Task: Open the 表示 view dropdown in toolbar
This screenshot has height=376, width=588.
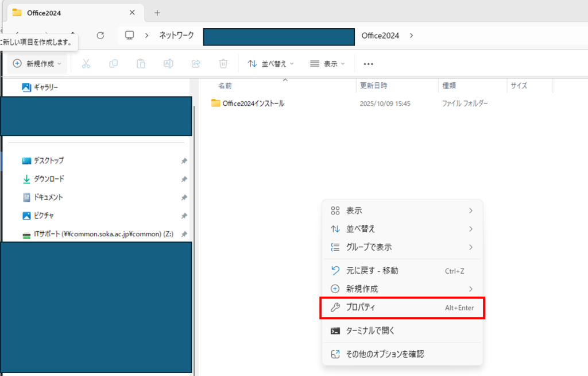Action: (x=327, y=64)
